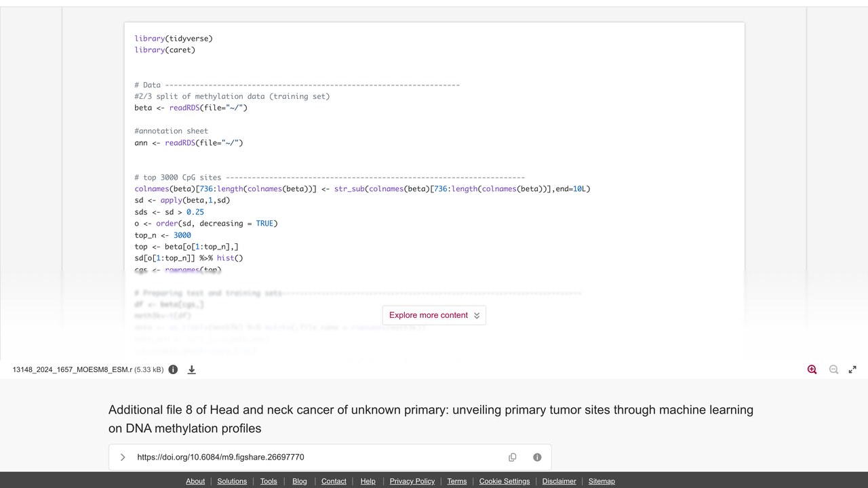Download the MOESM8_ESM.r file

(192, 369)
